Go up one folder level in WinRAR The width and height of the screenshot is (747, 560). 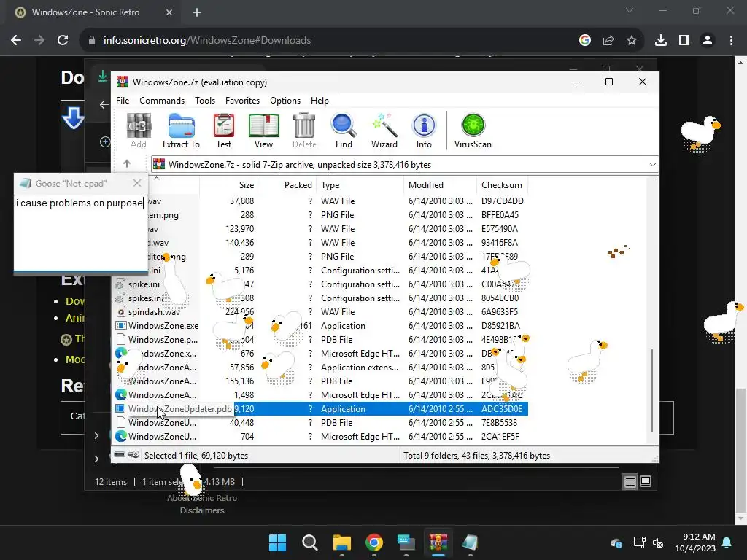coord(127,164)
